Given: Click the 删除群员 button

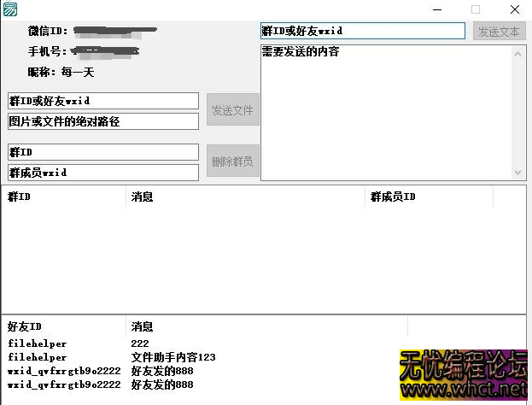Looking at the screenshot, I should (232, 161).
